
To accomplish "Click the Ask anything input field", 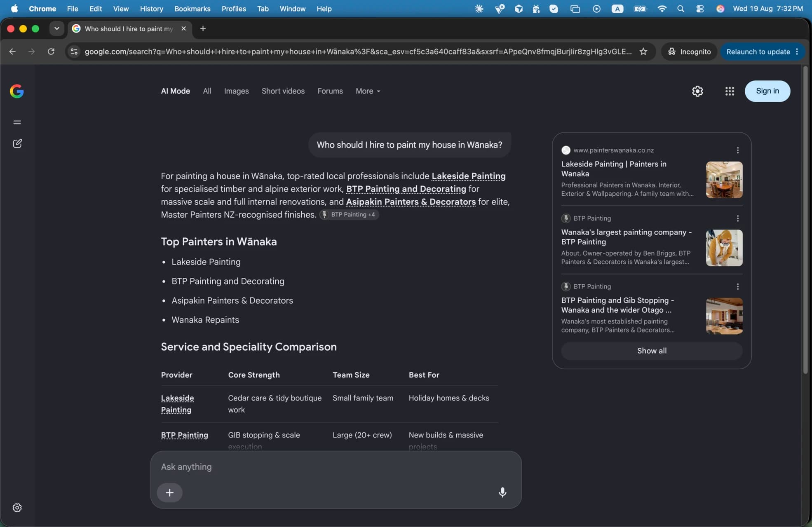I will pos(336,467).
